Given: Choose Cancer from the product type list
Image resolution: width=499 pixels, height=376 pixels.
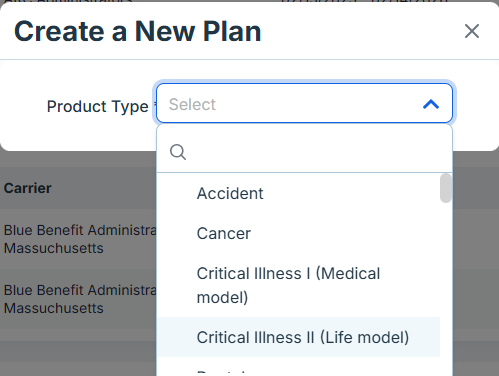Looking at the screenshot, I should tap(298, 233).
